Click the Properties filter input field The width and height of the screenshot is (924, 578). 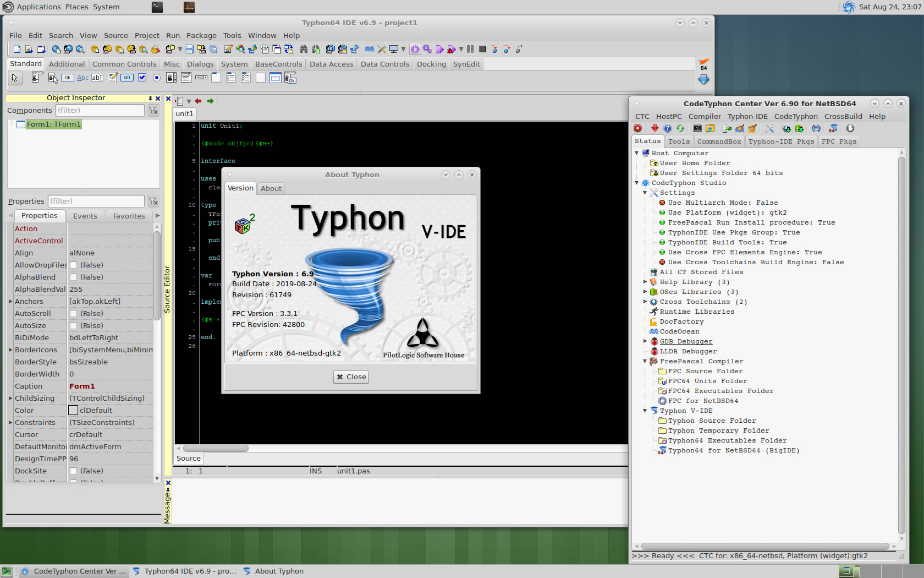pyautogui.click(x=96, y=201)
